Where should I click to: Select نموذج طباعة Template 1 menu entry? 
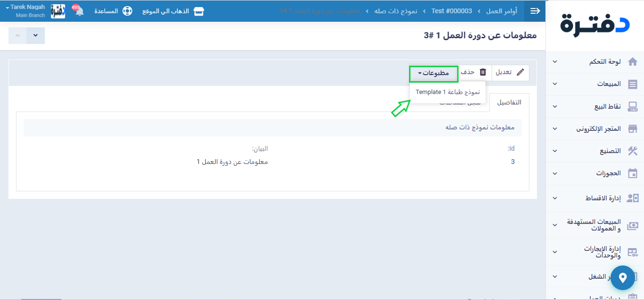[448, 92]
